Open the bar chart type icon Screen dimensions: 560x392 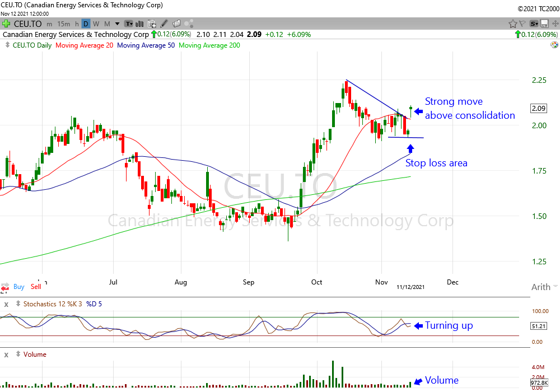[x=139, y=24]
